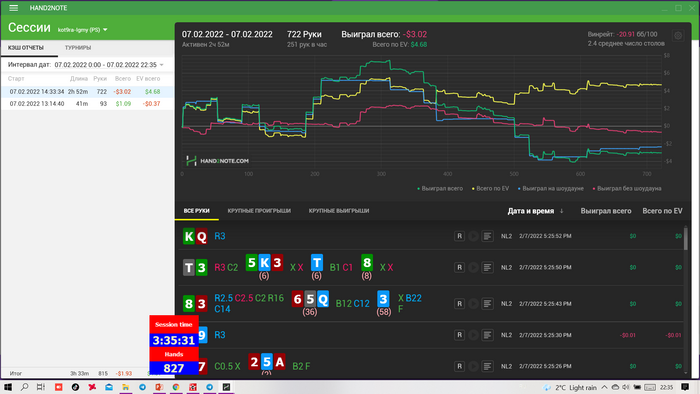Open the hamburger menu in HAND2NOTE
This screenshot has width=700, height=394.
pos(13,8)
